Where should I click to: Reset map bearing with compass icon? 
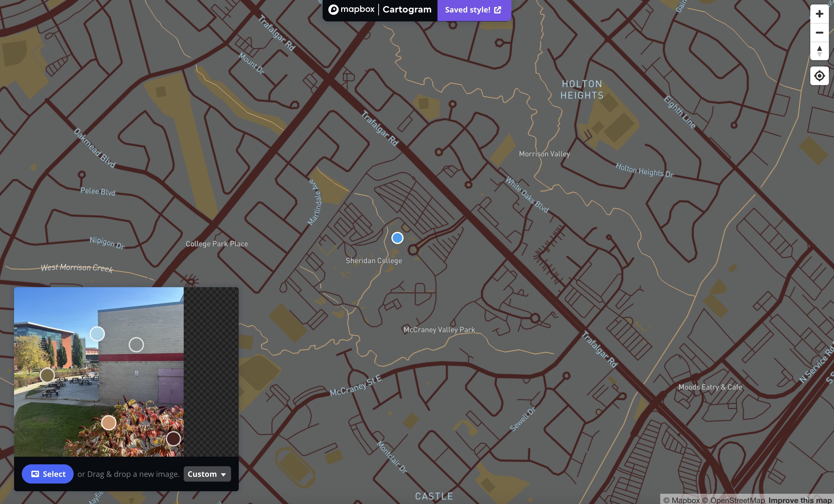click(819, 51)
